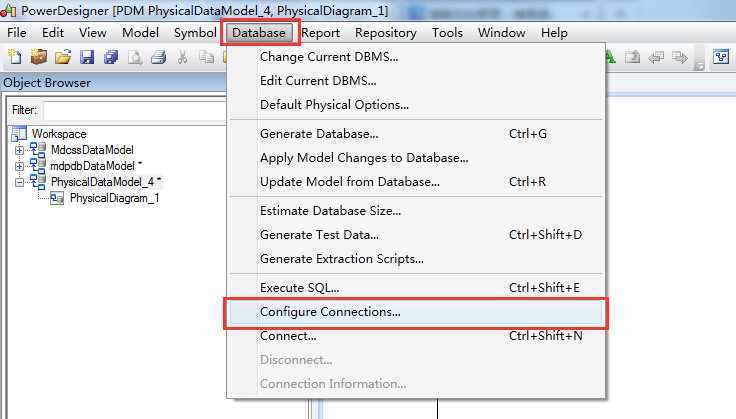Click the New Project box icon
The width and height of the screenshot is (736, 419).
pyautogui.click(x=39, y=57)
